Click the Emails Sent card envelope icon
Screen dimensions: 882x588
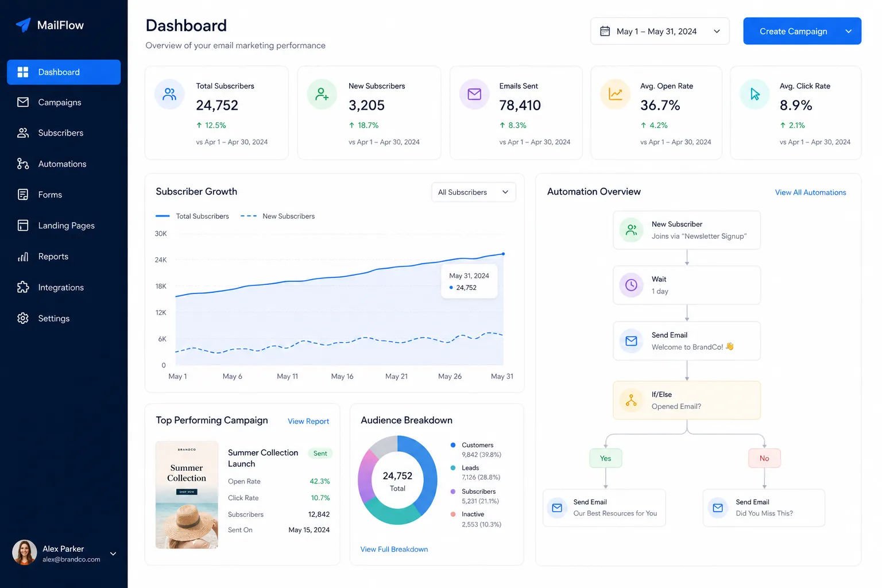tap(474, 94)
